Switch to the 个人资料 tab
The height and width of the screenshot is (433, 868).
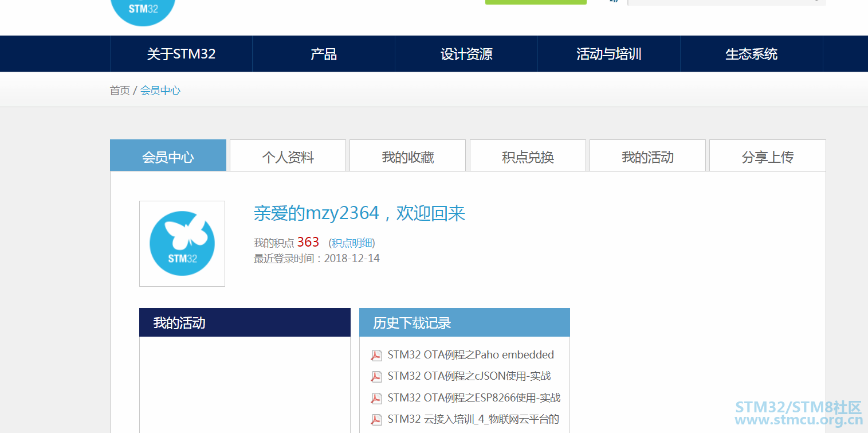click(x=288, y=155)
